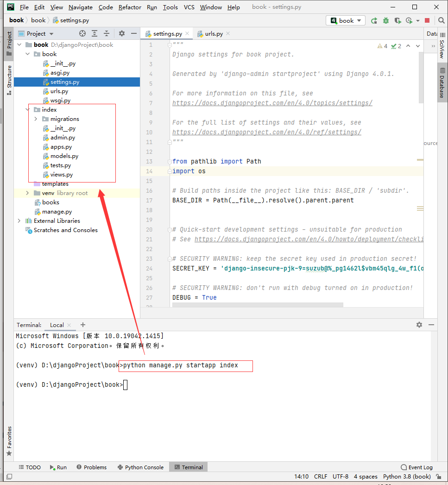This screenshot has height=485, width=448.
Task: Click the Debug bug icon
Action: [386, 21]
